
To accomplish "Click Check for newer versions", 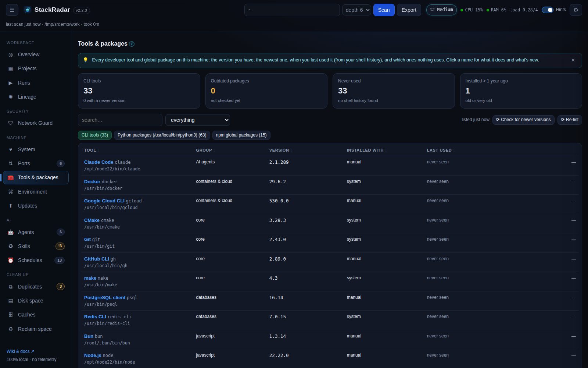I will [523, 120].
